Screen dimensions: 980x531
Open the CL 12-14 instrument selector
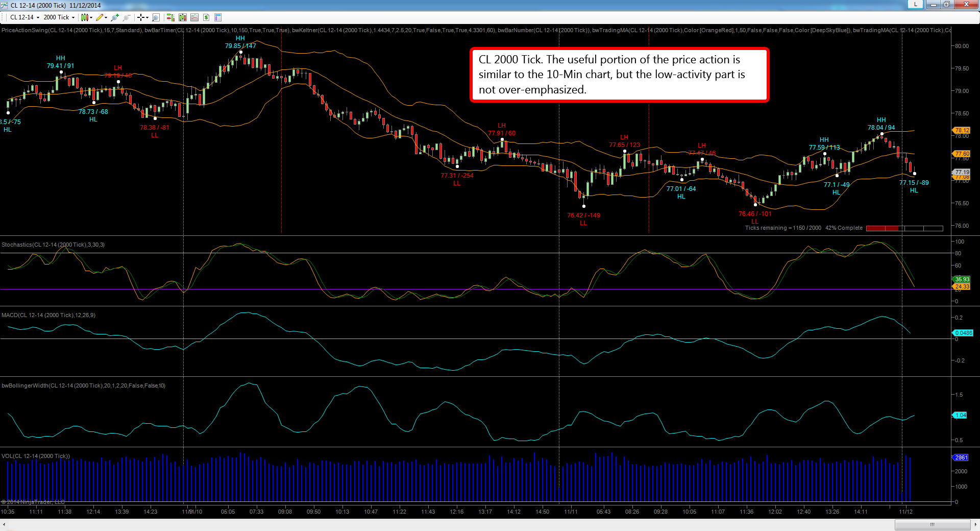(24, 17)
